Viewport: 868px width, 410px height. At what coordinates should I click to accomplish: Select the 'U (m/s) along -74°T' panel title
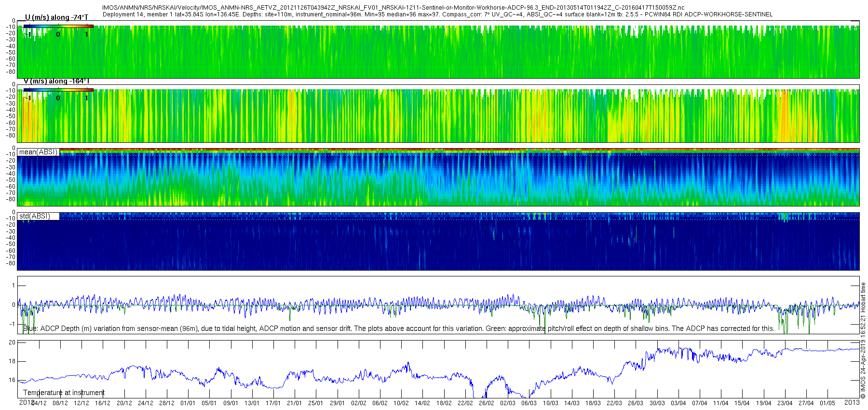56,17
